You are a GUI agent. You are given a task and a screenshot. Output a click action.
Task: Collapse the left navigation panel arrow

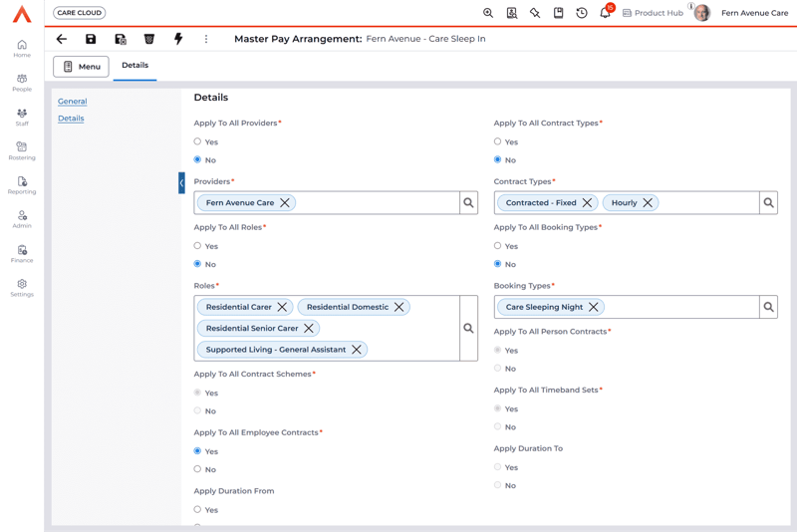pyautogui.click(x=181, y=183)
